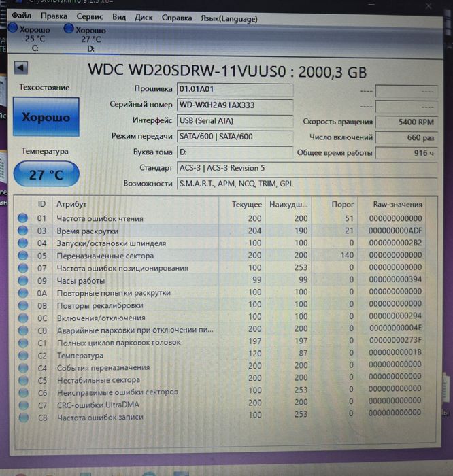Image resolution: width=453 pixels, height=476 pixels.
Task: Click the previous disk arrow button
Action: tap(21, 67)
